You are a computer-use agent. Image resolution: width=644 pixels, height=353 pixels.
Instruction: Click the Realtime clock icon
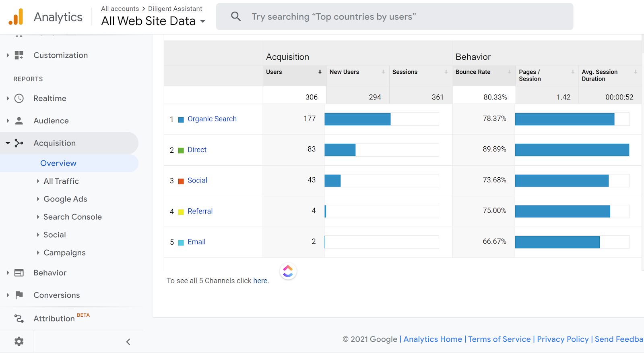click(x=19, y=98)
